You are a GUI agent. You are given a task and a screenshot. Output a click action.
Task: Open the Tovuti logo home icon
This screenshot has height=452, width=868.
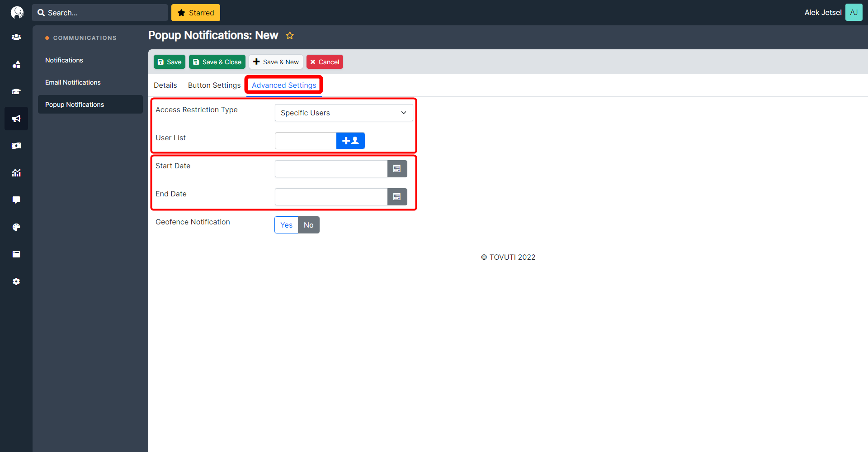[x=17, y=12]
